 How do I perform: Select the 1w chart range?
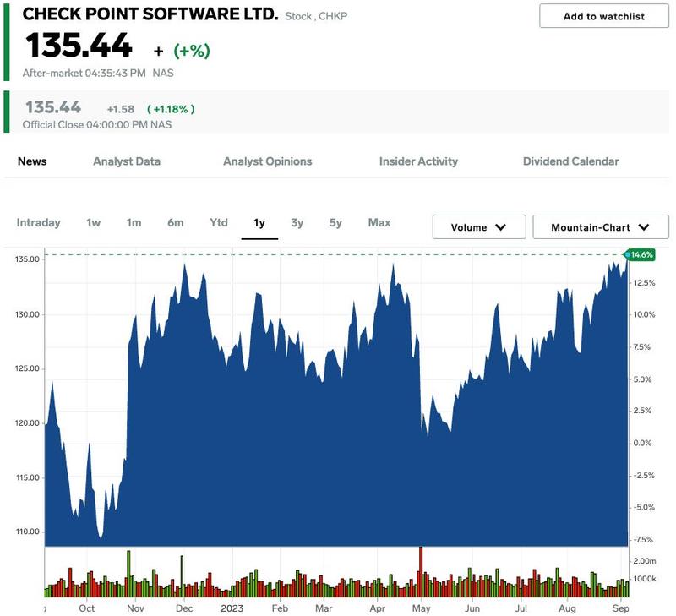93,222
